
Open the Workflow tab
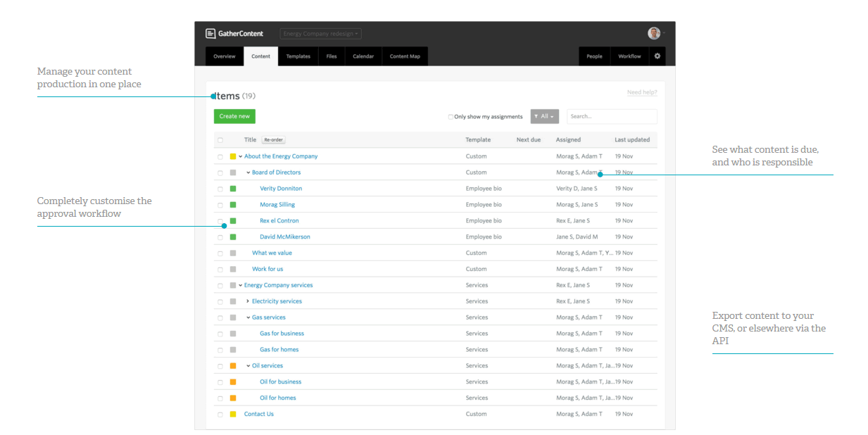click(630, 56)
